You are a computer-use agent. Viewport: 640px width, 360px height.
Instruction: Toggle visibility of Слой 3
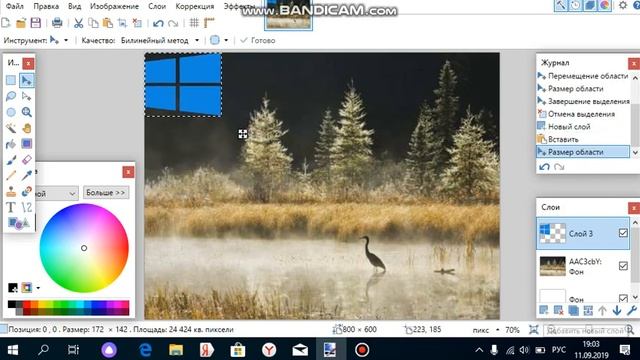[623, 233]
